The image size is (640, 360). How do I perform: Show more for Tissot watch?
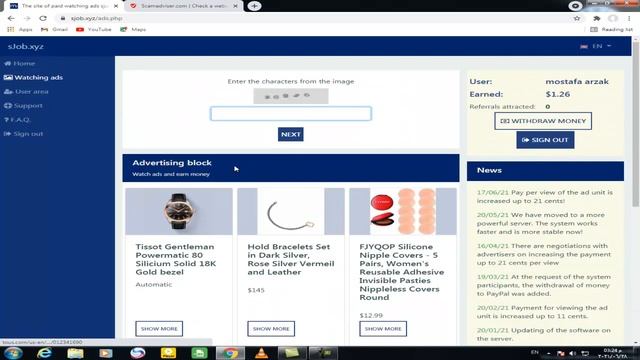click(159, 329)
